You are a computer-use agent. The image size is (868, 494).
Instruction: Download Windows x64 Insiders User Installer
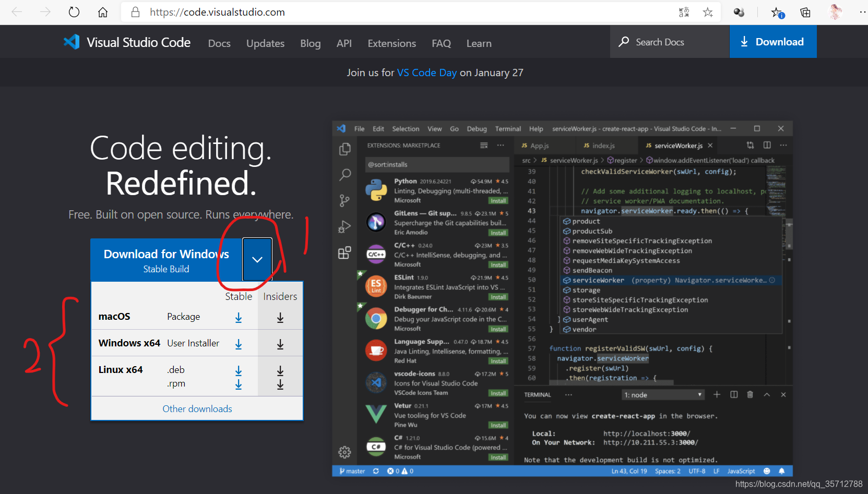280,344
